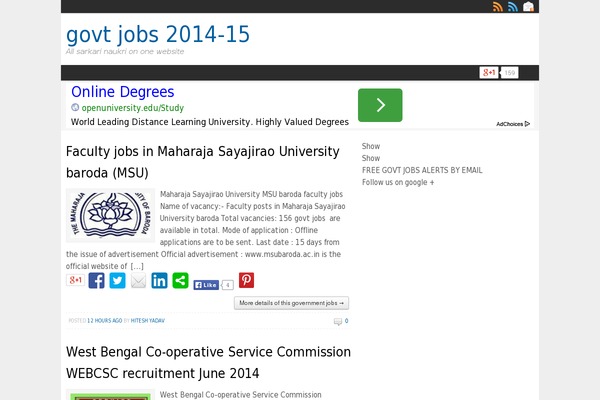600x400 pixels.
Task: Click the green arrow ad button
Action: point(380,105)
